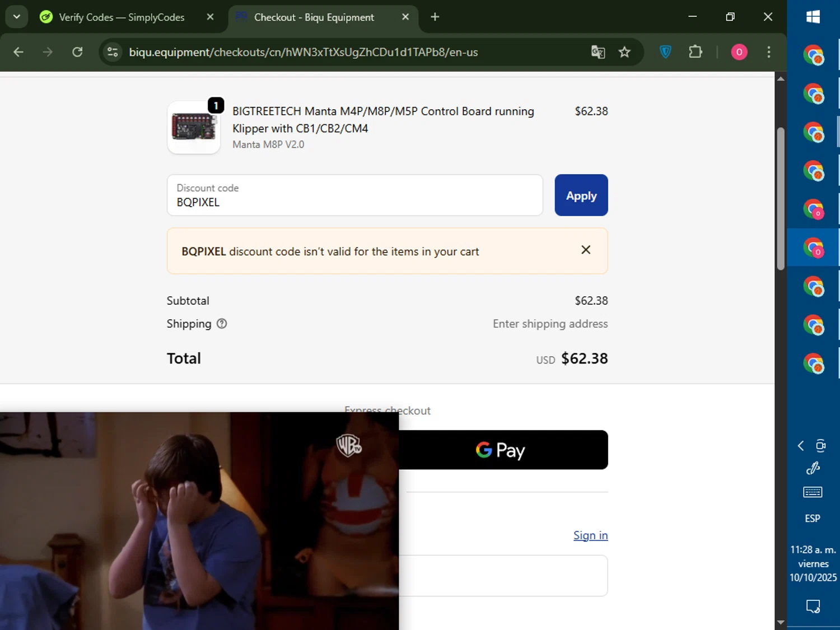The width and height of the screenshot is (840, 630).
Task: Open the Windows Start button
Action: [813, 17]
